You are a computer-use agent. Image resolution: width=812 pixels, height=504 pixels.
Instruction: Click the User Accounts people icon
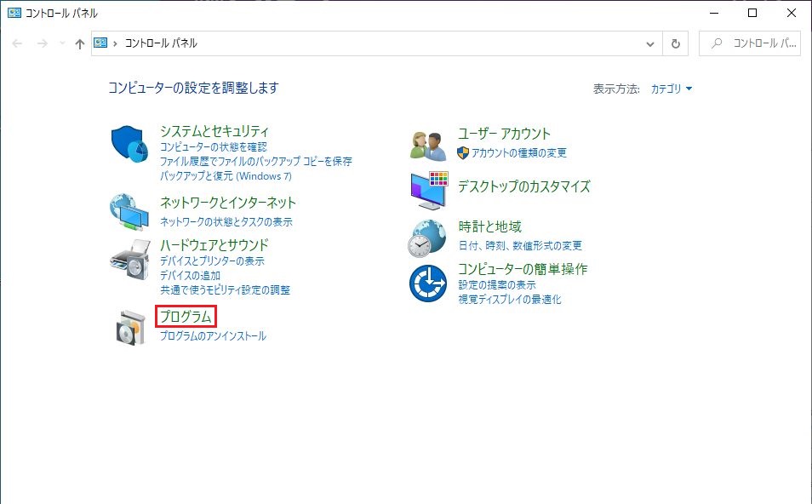428,146
